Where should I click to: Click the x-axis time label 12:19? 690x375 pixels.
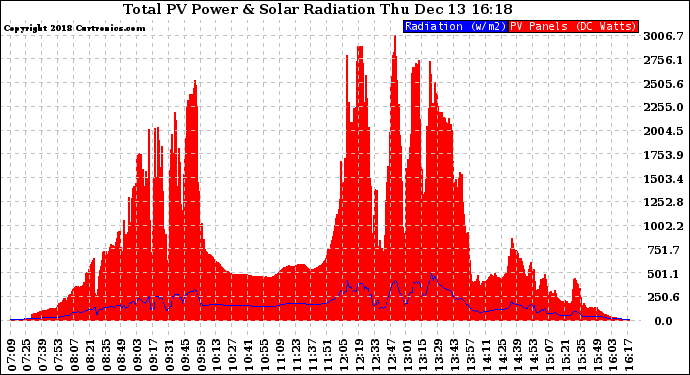pyautogui.click(x=360, y=355)
